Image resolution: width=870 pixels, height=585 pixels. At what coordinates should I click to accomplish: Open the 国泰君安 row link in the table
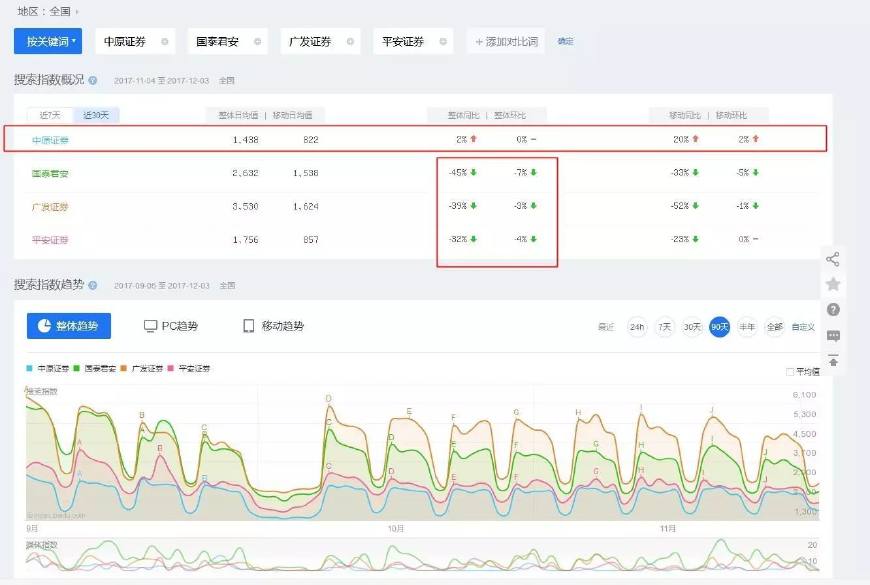pos(50,173)
